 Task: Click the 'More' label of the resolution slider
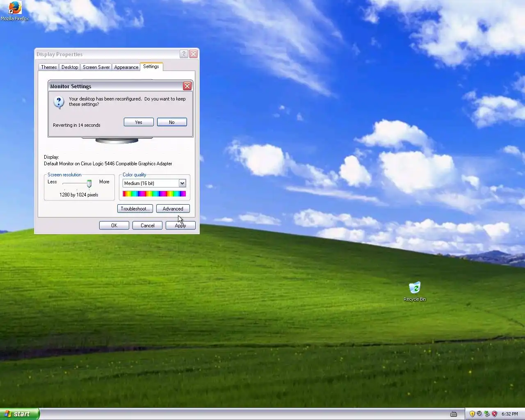click(104, 182)
